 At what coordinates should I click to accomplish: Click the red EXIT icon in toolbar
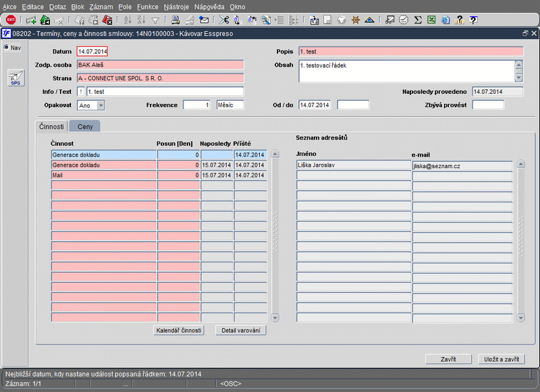pyautogui.click(x=10, y=20)
